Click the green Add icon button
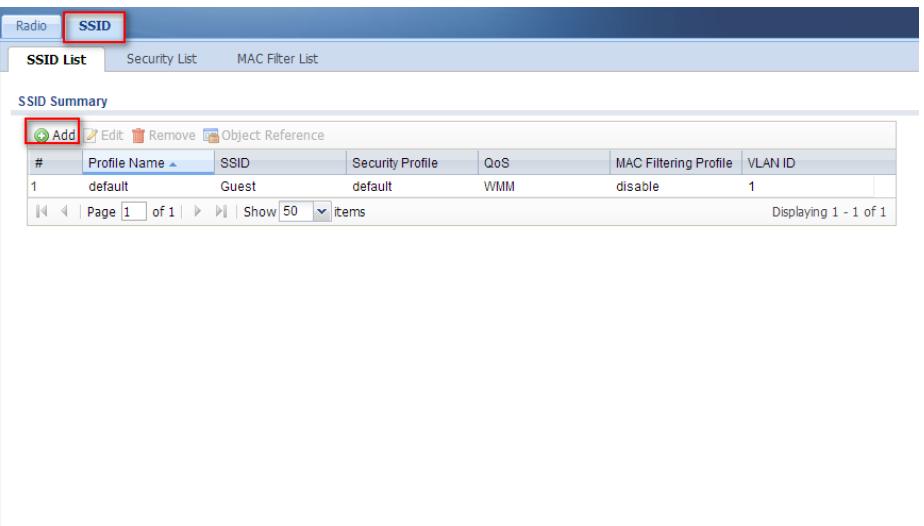This screenshot has width=924, height=526. 41,136
